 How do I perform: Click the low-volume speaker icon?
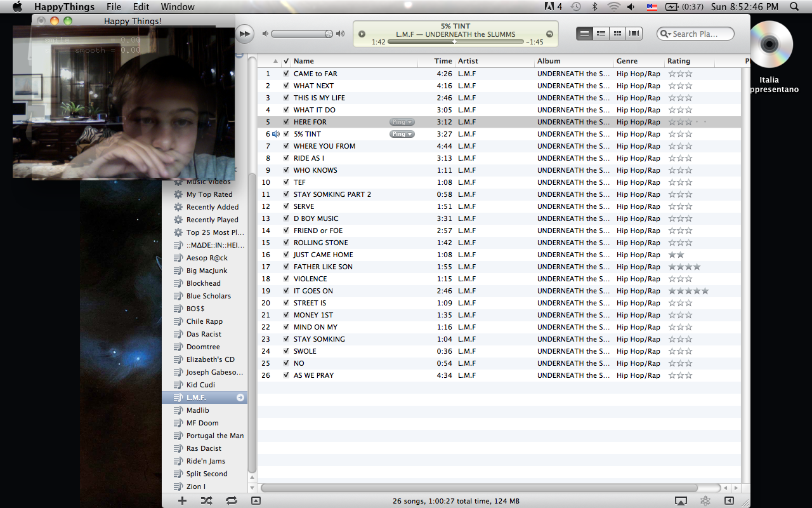[x=265, y=34]
